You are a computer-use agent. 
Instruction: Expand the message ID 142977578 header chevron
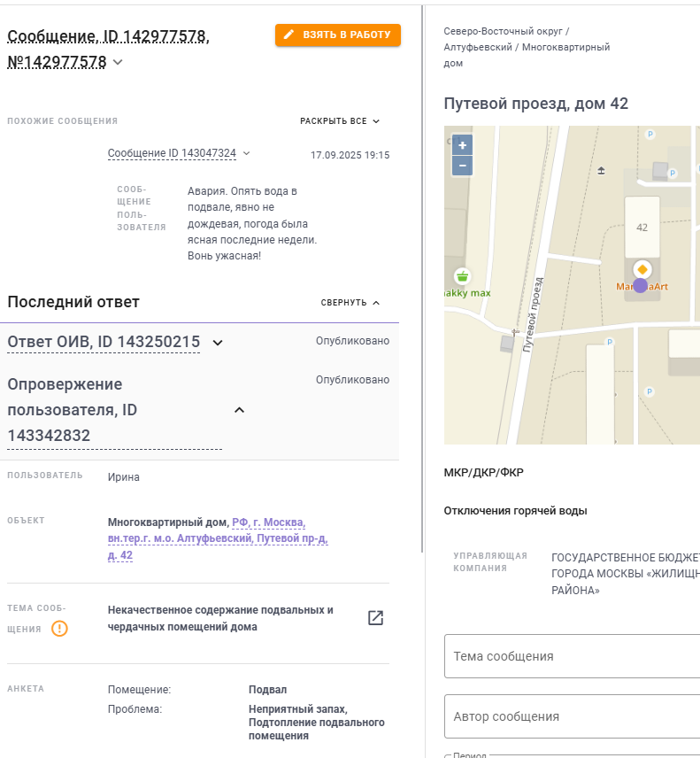click(x=118, y=62)
